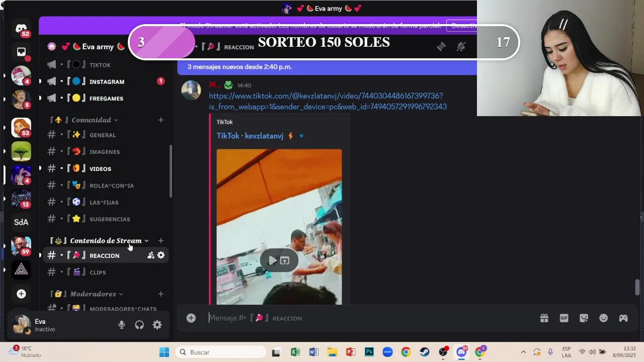Add a server with the plus button
The width and height of the screenshot is (644, 362).
pos(21,294)
